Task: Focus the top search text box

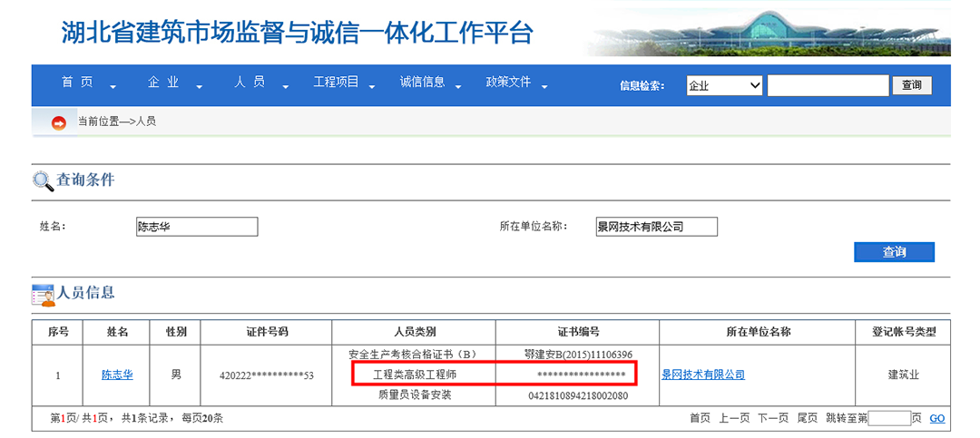Action: pyautogui.click(x=828, y=86)
